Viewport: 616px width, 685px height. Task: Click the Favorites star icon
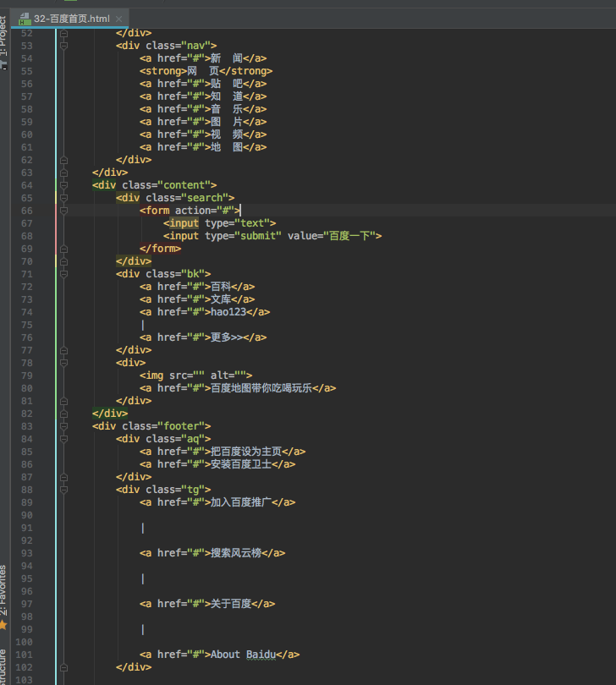(3, 625)
